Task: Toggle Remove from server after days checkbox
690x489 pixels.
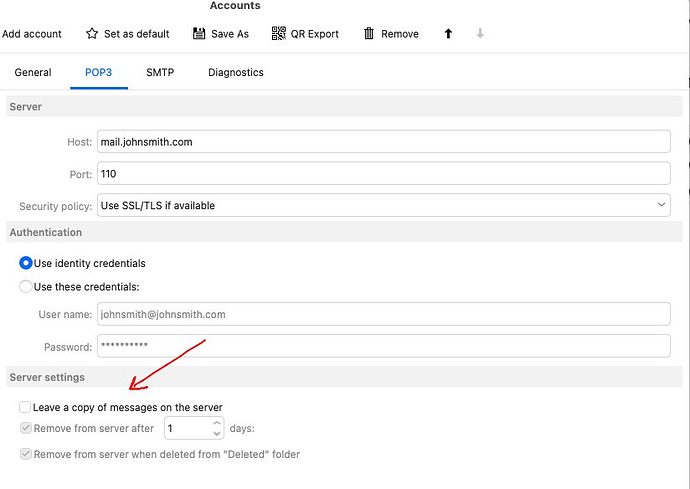Action: pyautogui.click(x=25, y=429)
